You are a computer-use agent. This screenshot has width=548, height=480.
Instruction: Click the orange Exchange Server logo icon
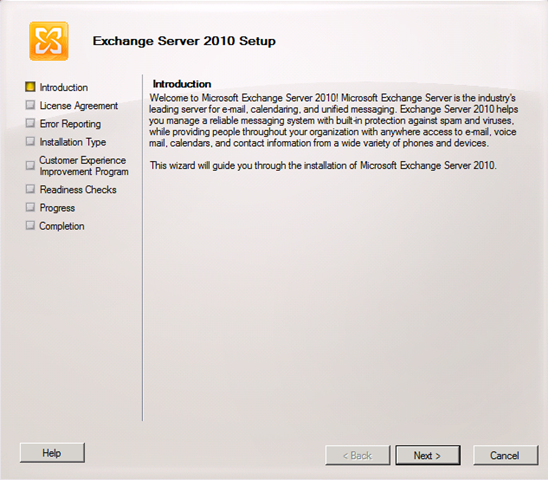[x=49, y=41]
